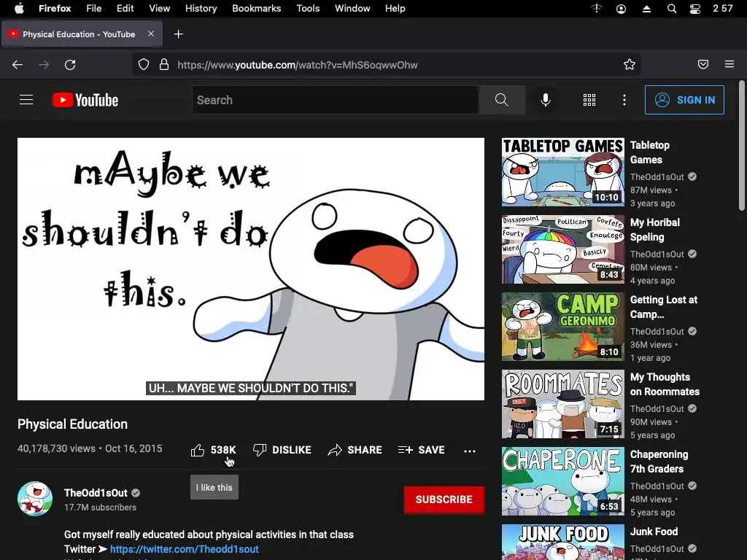747x560 pixels.
Task: Open the View menu
Action: (159, 9)
